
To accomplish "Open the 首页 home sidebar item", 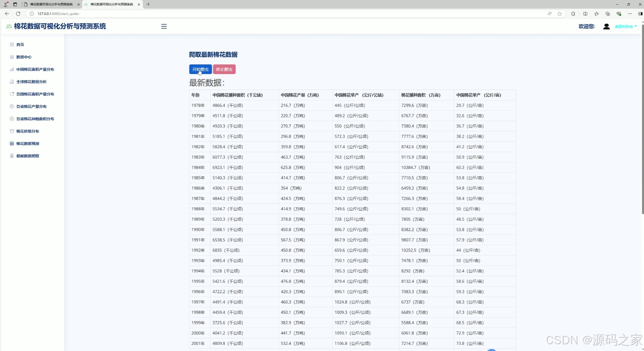I will [x=20, y=45].
